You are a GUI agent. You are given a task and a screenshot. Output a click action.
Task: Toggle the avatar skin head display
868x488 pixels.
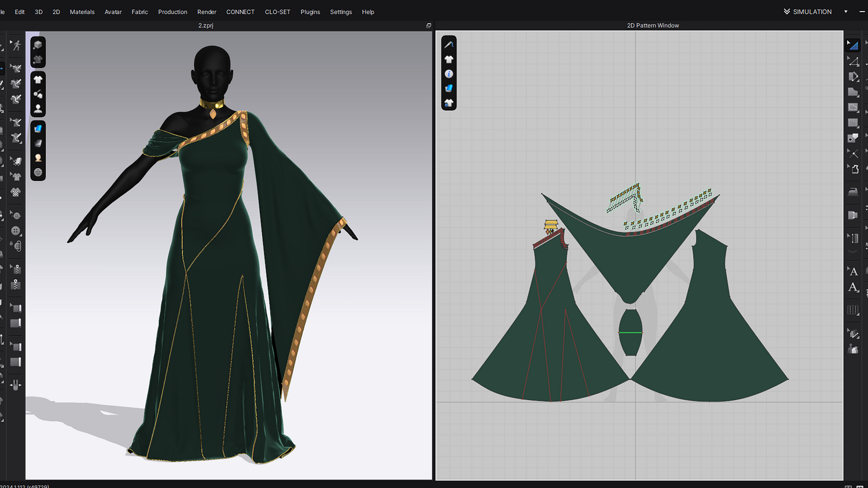point(38,157)
